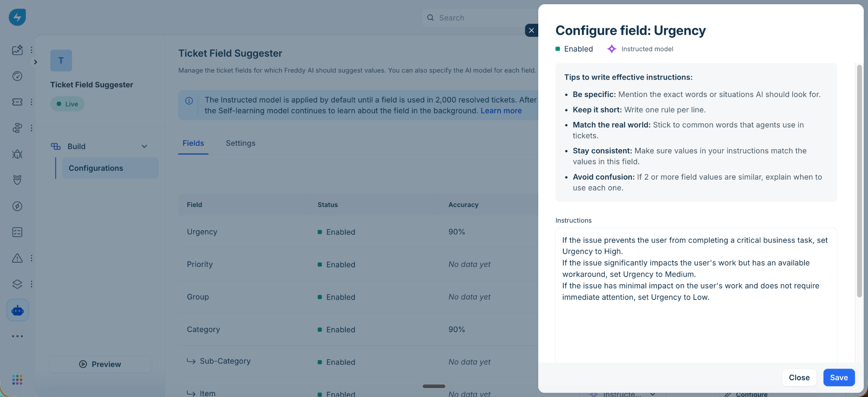Screen dimensions: 868x397
Task: Click the bug icon in sidebar
Action: click(17, 154)
